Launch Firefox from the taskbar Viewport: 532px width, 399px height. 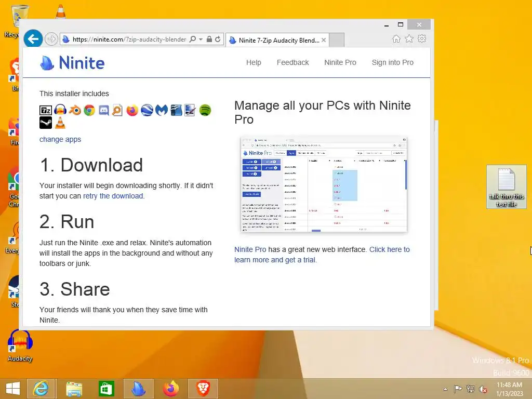[x=171, y=389]
